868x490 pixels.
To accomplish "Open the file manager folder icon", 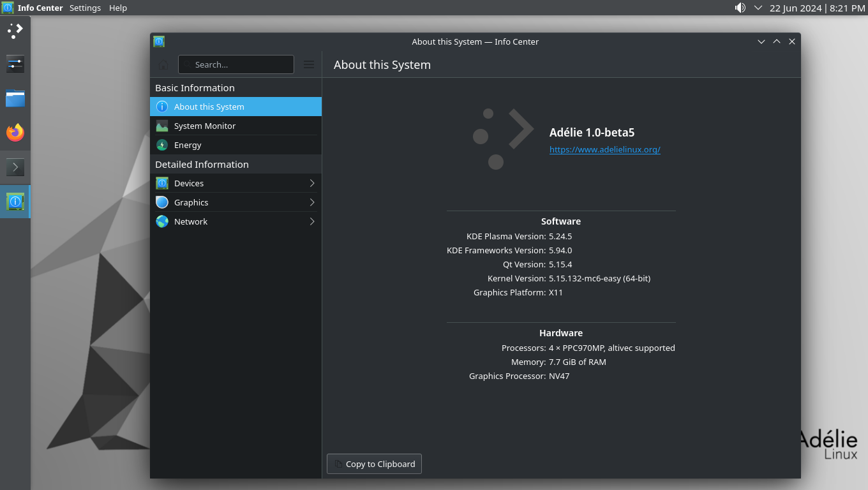I will (x=15, y=98).
